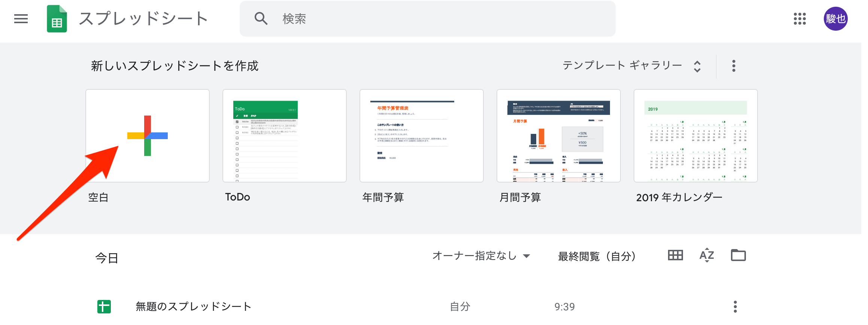868x325 pixels.
Task: Click the template gallery up-down arrows
Action: pyautogui.click(x=697, y=66)
